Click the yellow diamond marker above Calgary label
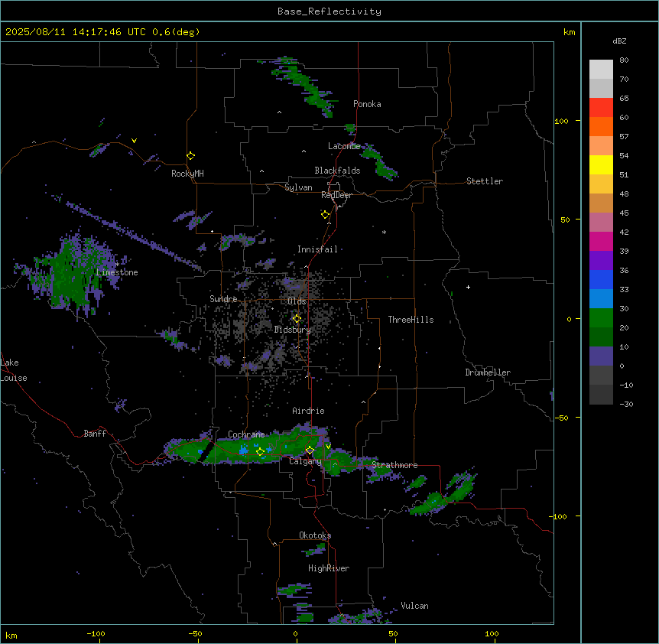 coord(310,450)
